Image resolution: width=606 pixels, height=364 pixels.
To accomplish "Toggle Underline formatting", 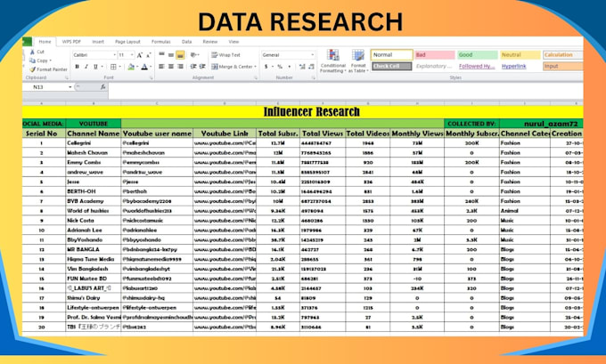I will pos(95,67).
